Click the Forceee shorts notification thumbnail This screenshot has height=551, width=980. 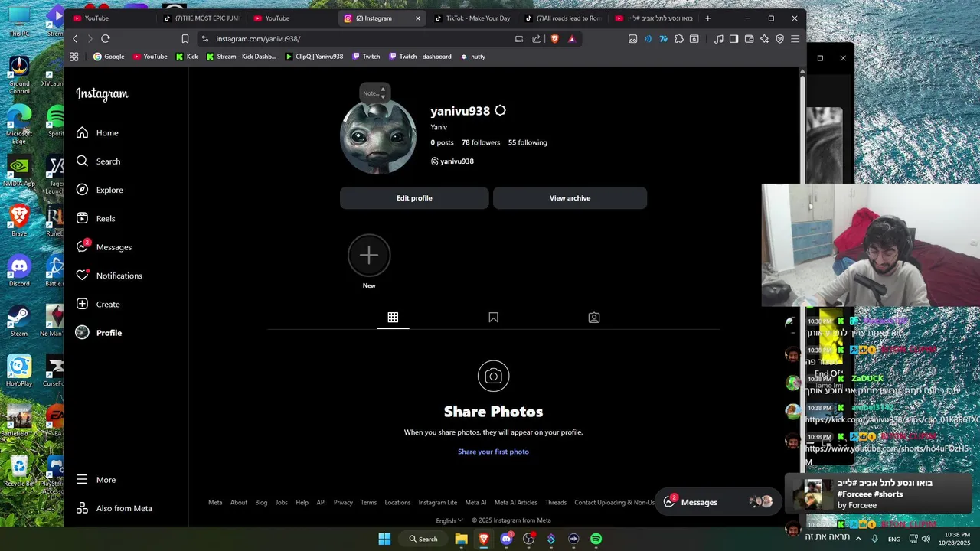(x=813, y=494)
